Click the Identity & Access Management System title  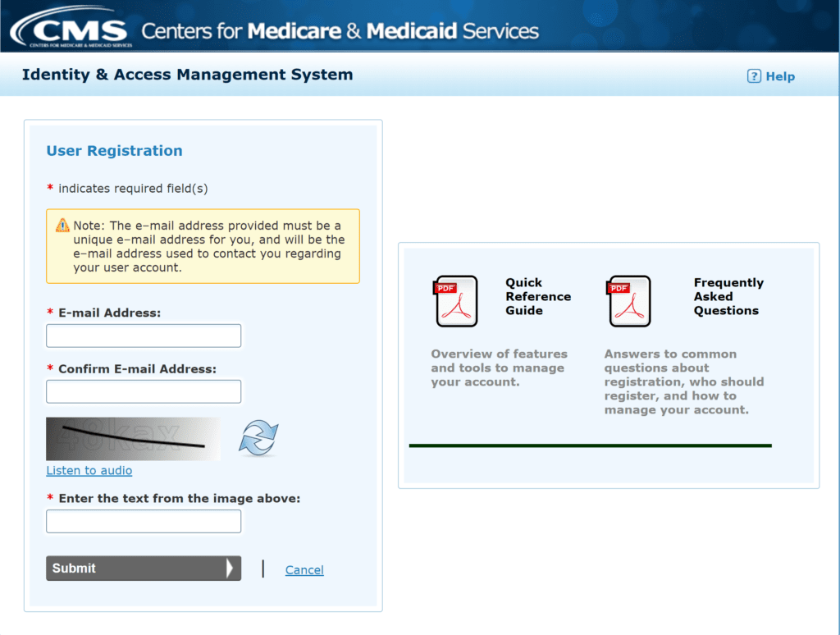coord(188,75)
